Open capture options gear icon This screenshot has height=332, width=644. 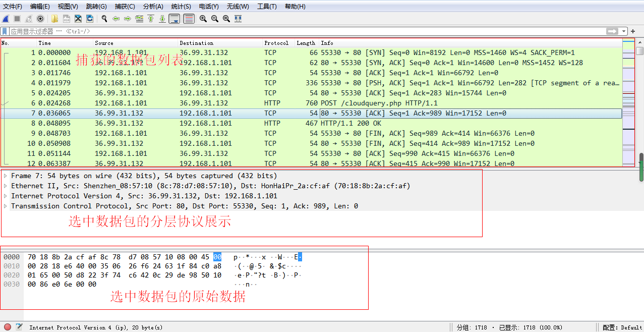point(40,19)
